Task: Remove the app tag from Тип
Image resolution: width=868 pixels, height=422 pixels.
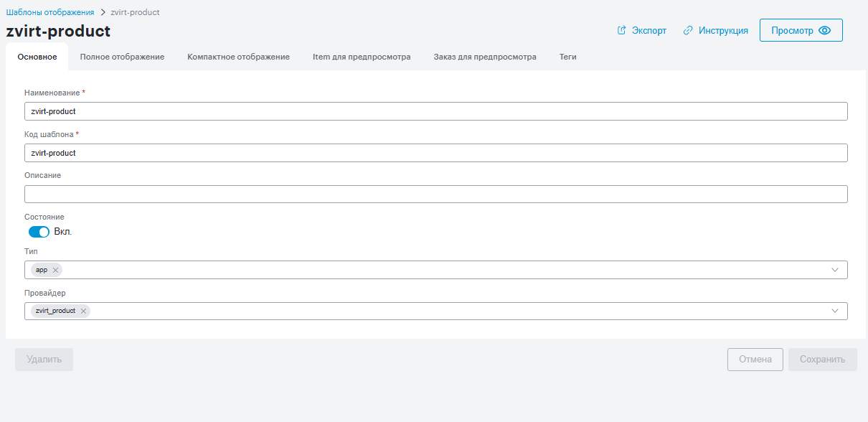Action: click(55, 270)
